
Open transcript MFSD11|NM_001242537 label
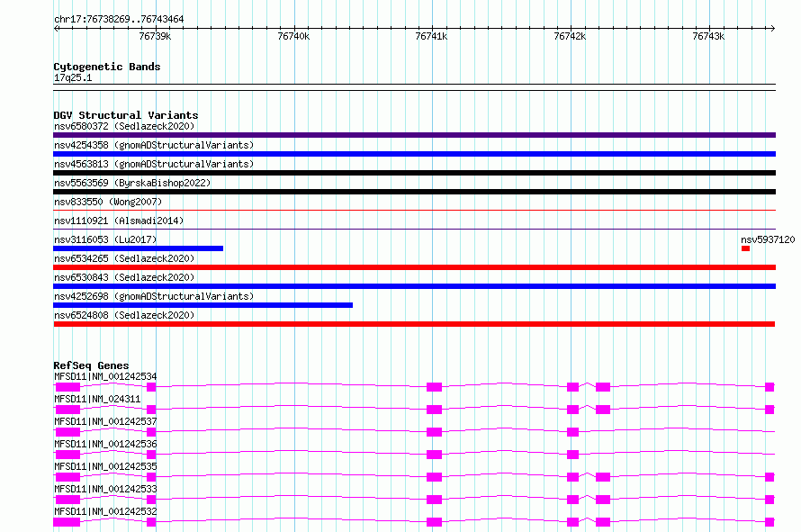click(105, 421)
